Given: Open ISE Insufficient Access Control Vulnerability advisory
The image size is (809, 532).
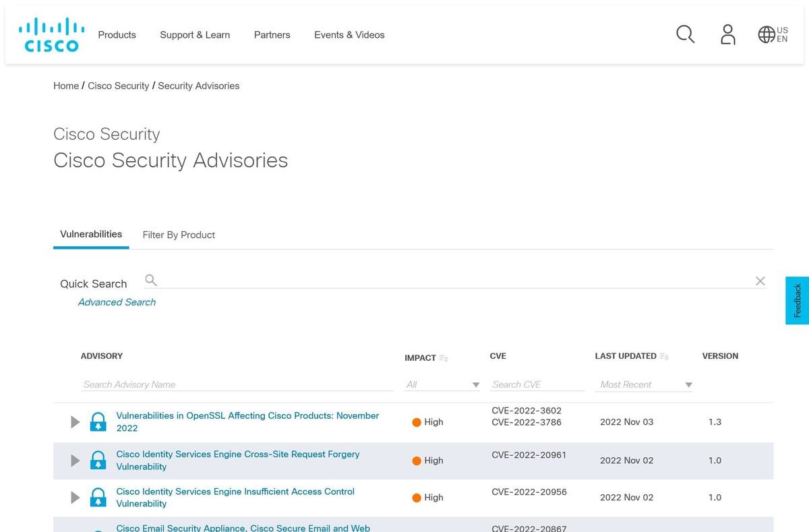Looking at the screenshot, I should [x=235, y=498].
